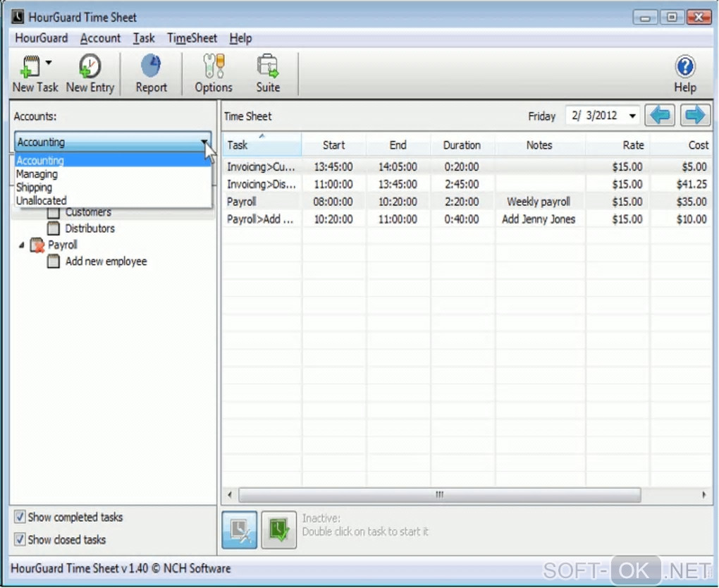This screenshot has width=719, height=588.
Task: Minimize the HourGuard window
Action: pos(645,18)
